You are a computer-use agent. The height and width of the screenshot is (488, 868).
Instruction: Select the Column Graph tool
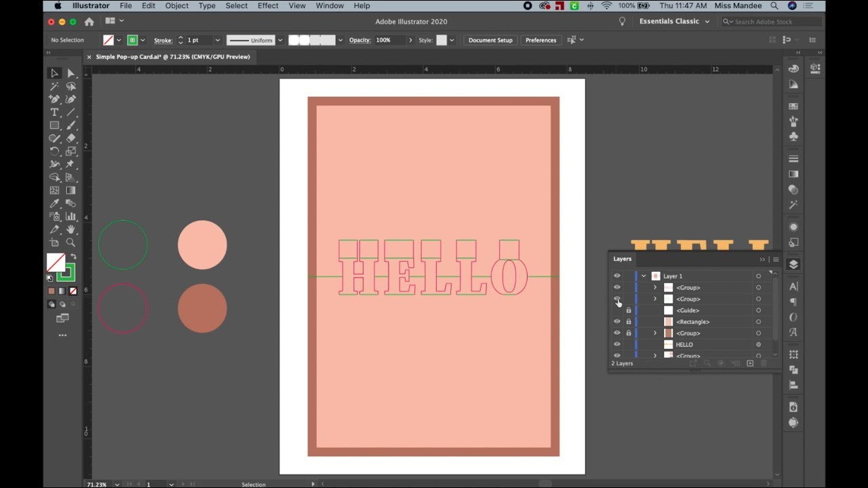(x=71, y=216)
